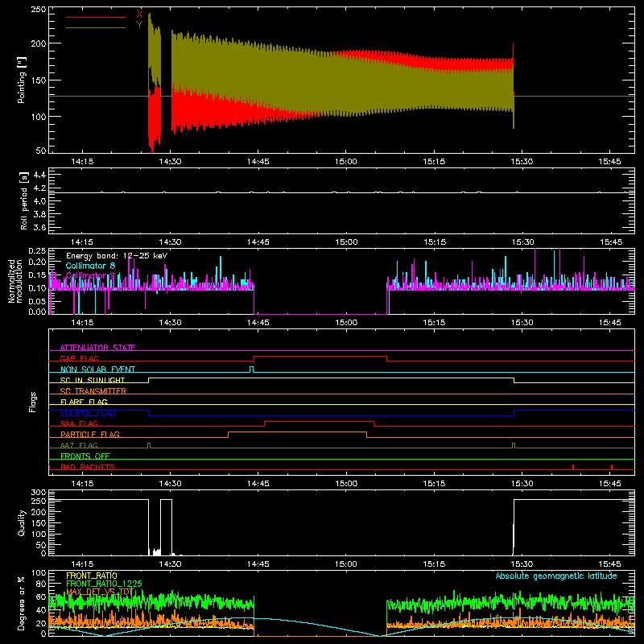Click the NON_SOLAR_EVENT flag label
Image resolution: width=644 pixels, height=644 pixels.
point(97,369)
